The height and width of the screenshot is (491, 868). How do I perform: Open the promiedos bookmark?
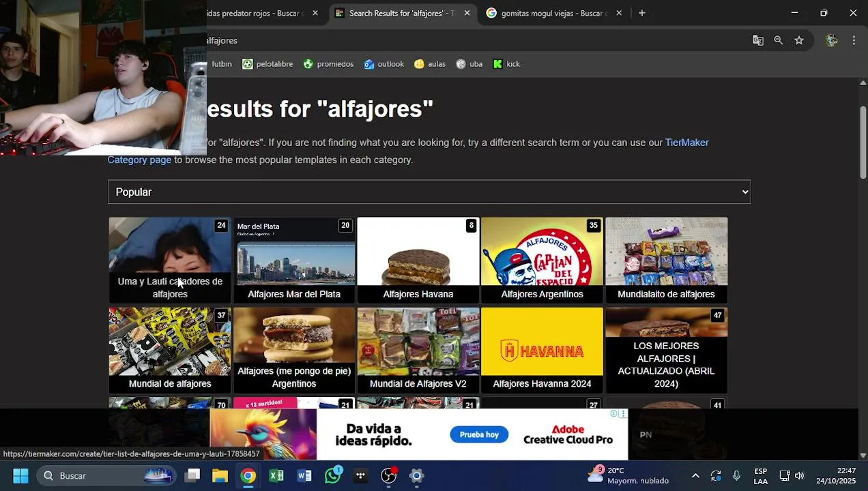coord(328,64)
